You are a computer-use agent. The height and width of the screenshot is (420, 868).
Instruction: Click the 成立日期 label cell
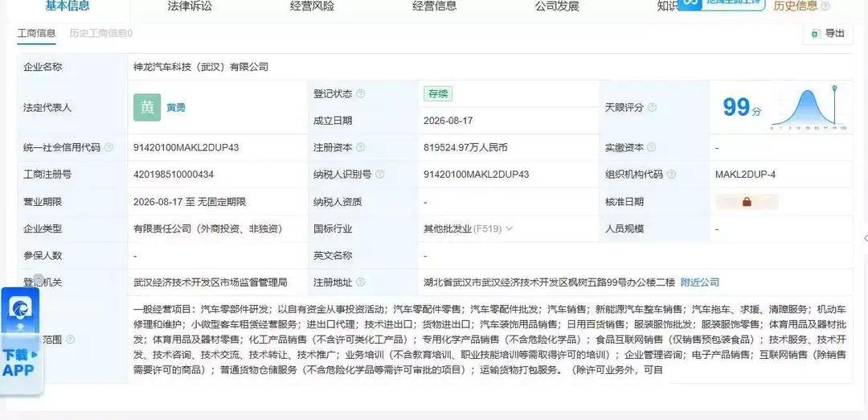click(x=363, y=121)
